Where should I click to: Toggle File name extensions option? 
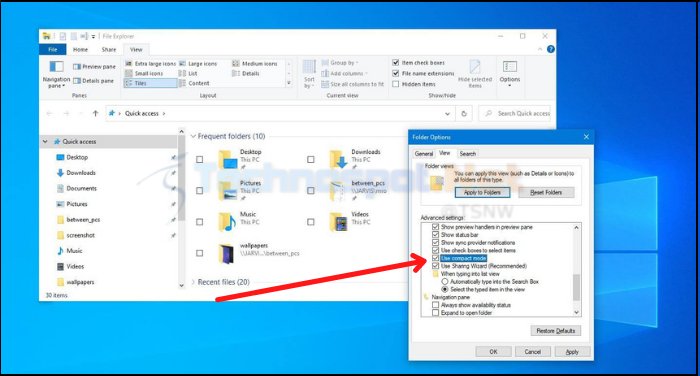tap(396, 73)
